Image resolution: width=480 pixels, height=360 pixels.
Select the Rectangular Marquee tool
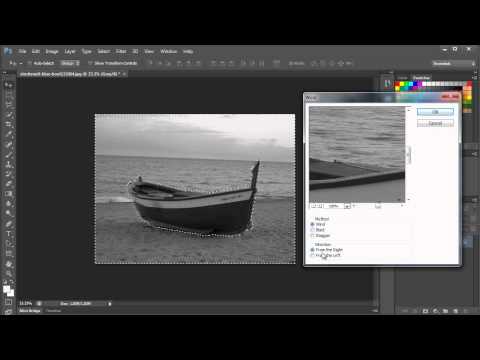[x=9, y=96]
